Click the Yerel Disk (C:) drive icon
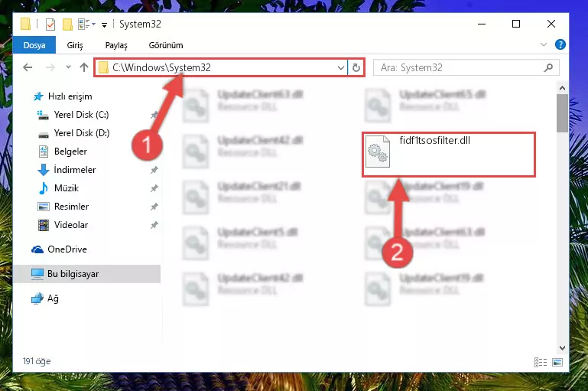 click(43, 115)
